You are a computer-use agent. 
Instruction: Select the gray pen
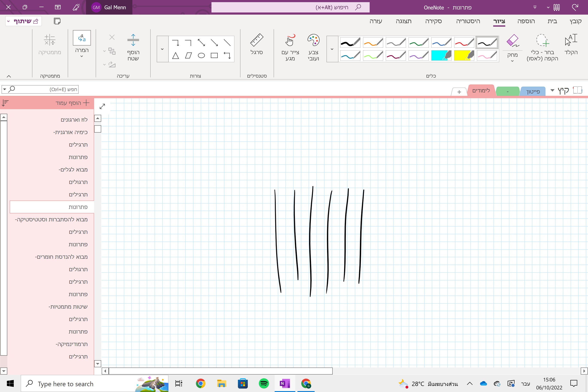[396, 43]
